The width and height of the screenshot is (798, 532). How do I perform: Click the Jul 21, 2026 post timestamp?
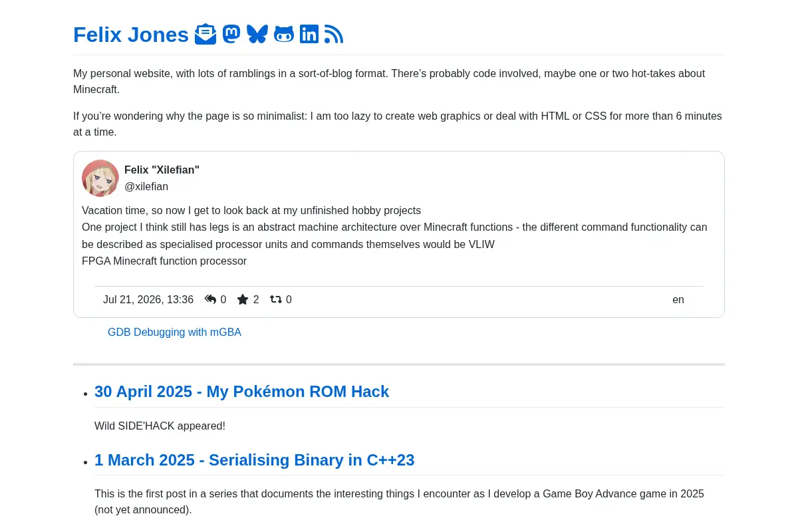coord(148,299)
